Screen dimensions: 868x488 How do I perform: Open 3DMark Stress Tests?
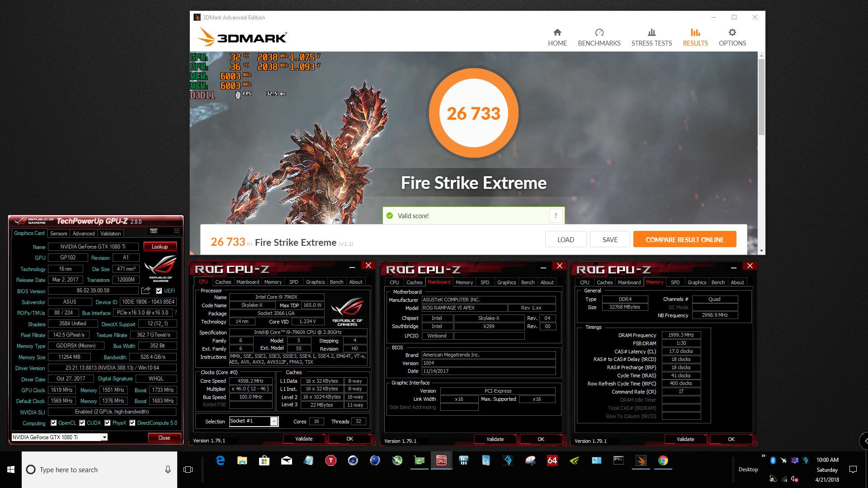[x=651, y=38]
